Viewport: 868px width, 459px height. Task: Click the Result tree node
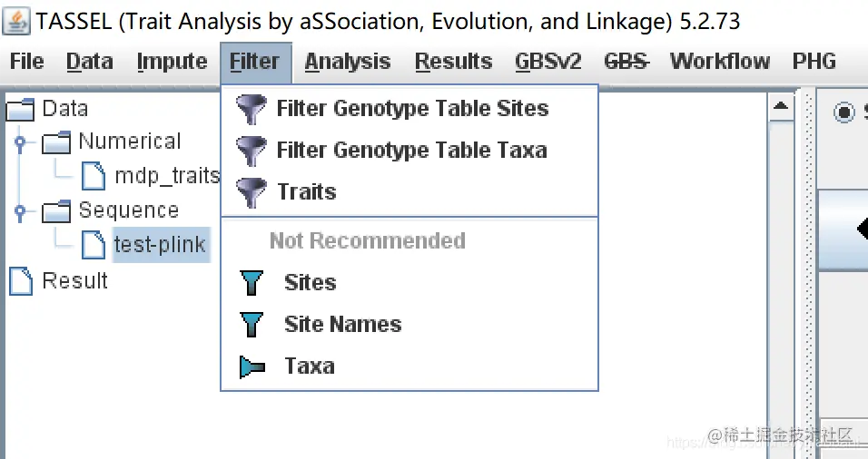74,281
